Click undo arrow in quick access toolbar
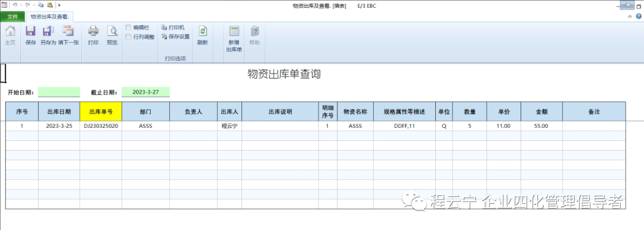 [x=15, y=5]
